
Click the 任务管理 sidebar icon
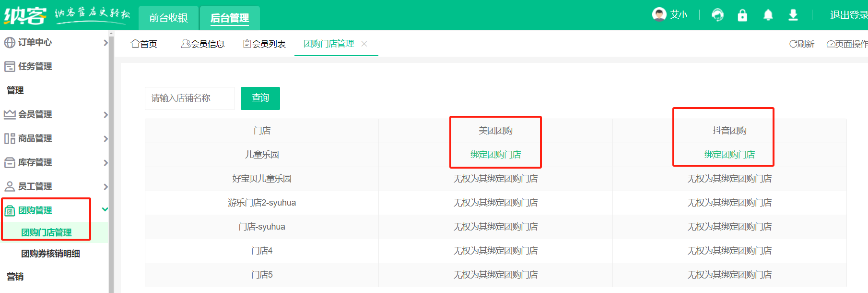(10, 67)
